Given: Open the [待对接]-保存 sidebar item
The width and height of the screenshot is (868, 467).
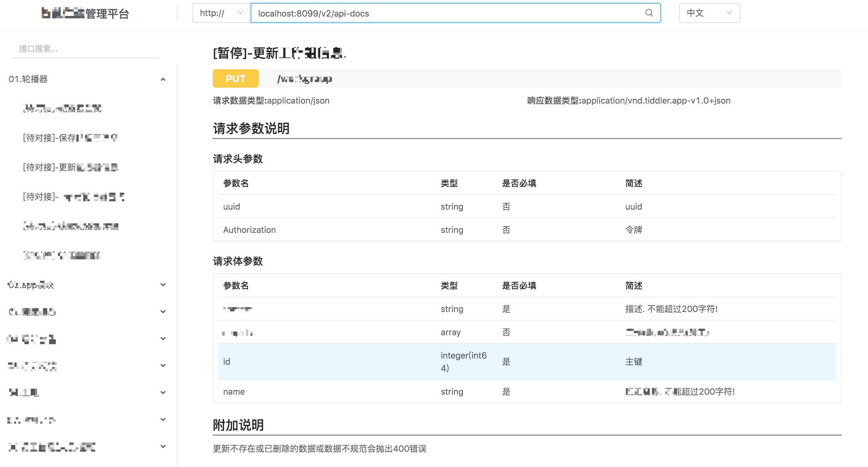Looking at the screenshot, I should (x=70, y=138).
